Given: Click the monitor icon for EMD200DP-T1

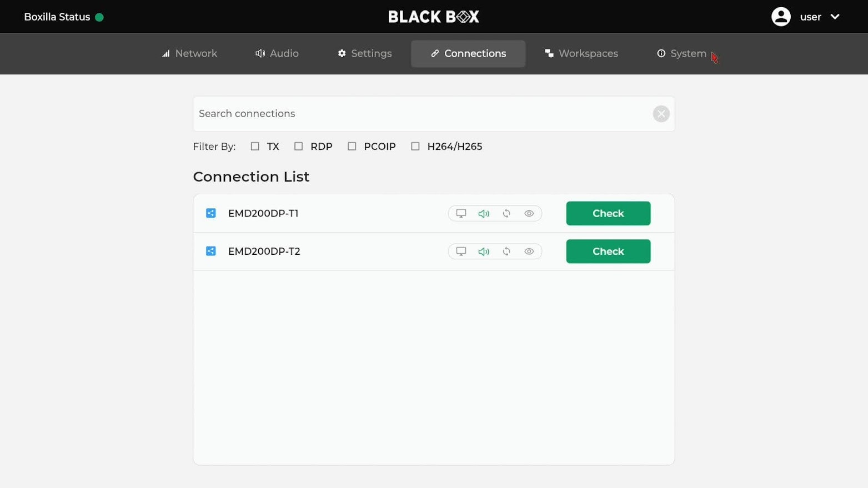Looking at the screenshot, I should (461, 213).
